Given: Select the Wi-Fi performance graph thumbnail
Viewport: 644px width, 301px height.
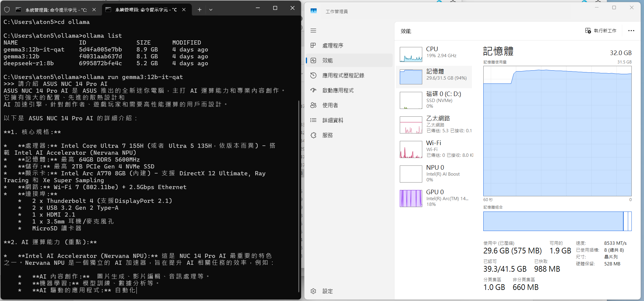Looking at the screenshot, I should click(x=411, y=149).
